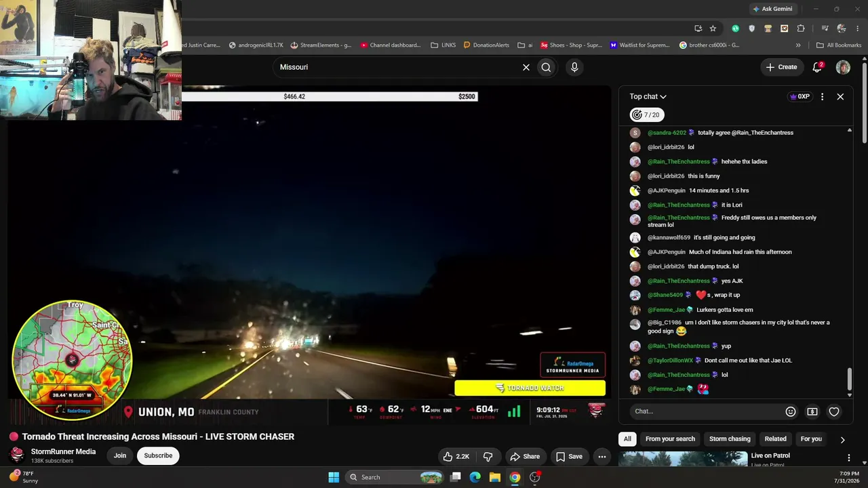Bookmark this page with the star icon
The width and height of the screenshot is (868, 488).
click(713, 28)
